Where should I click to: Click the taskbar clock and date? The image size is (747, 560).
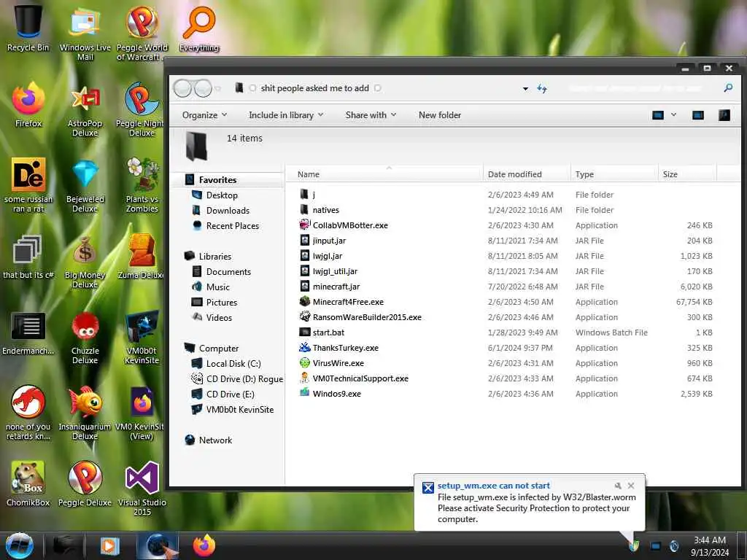(710, 546)
